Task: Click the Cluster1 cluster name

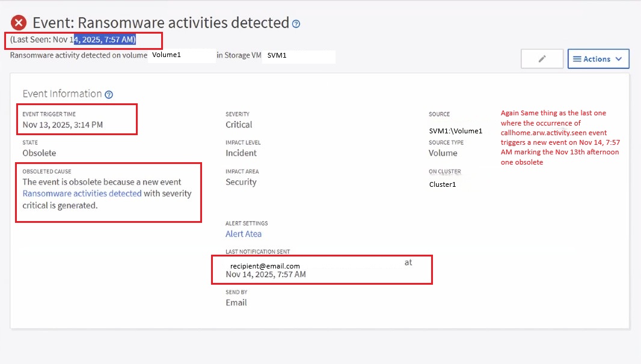Action: (442, 184)
